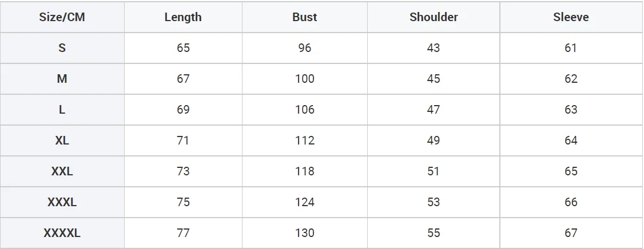Select the S size row label
The width and height of the screenshot is (644, 249).
coord(62,48)
